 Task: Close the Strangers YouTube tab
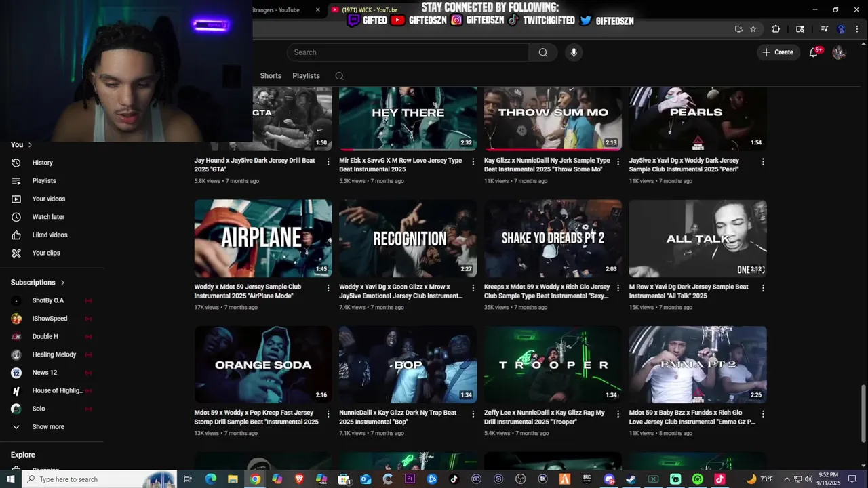pos(317,10)
